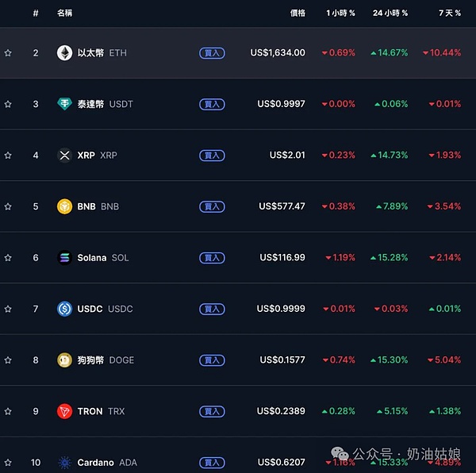The width and height of the screenshot is (476, 473).
Task: Click the BNB coin logo icon
Action: [64, 206]
